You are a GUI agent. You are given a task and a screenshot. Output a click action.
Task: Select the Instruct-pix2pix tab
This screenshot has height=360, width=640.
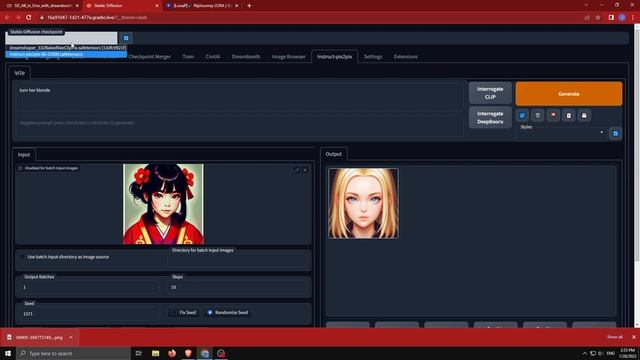coord(335,57)
